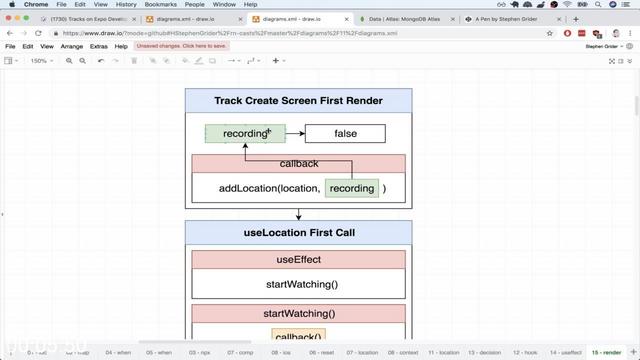Image resolution: width=640 pixels, height=360 pixels.
Task: Click the dark extension icon with badge
Action: point(597,33)
